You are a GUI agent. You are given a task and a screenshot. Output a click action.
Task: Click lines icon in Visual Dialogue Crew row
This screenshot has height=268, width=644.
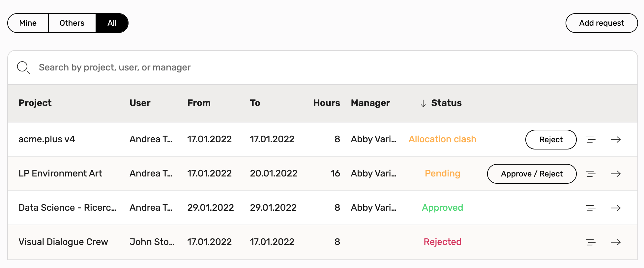[x=590, y=242]
